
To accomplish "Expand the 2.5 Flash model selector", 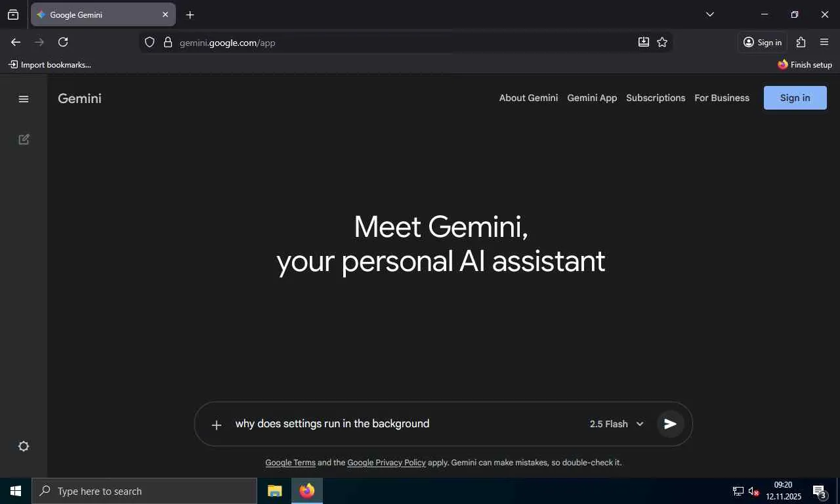I will coord(616,424).
